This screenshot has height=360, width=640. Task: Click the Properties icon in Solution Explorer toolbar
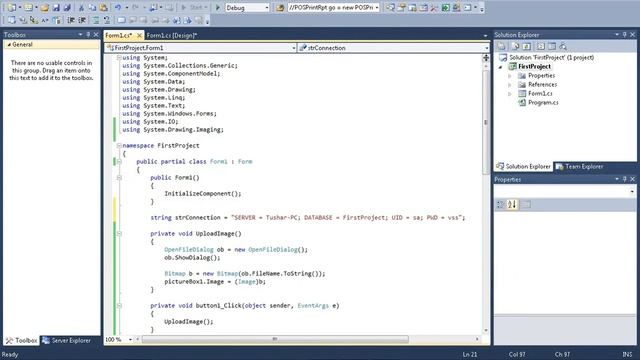[501, 47]
